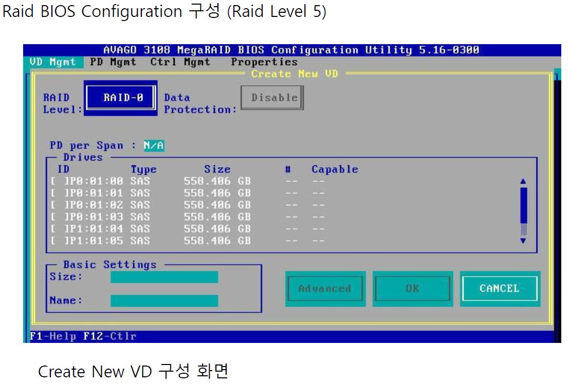Check drive P1:01:04 checkbox
The height and width of the screenshot is (384, 588).
coord(58,228)
